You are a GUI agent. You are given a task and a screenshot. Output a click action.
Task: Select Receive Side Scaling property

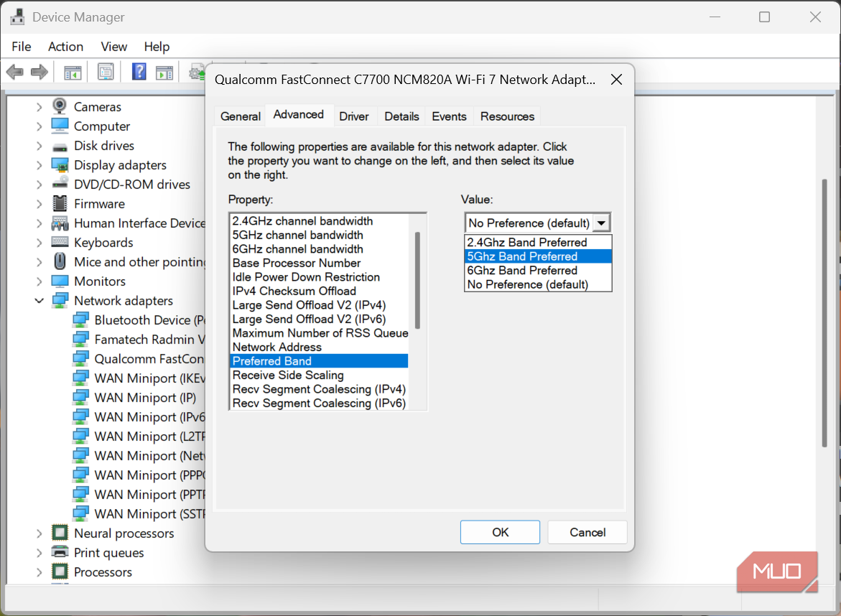319,375
